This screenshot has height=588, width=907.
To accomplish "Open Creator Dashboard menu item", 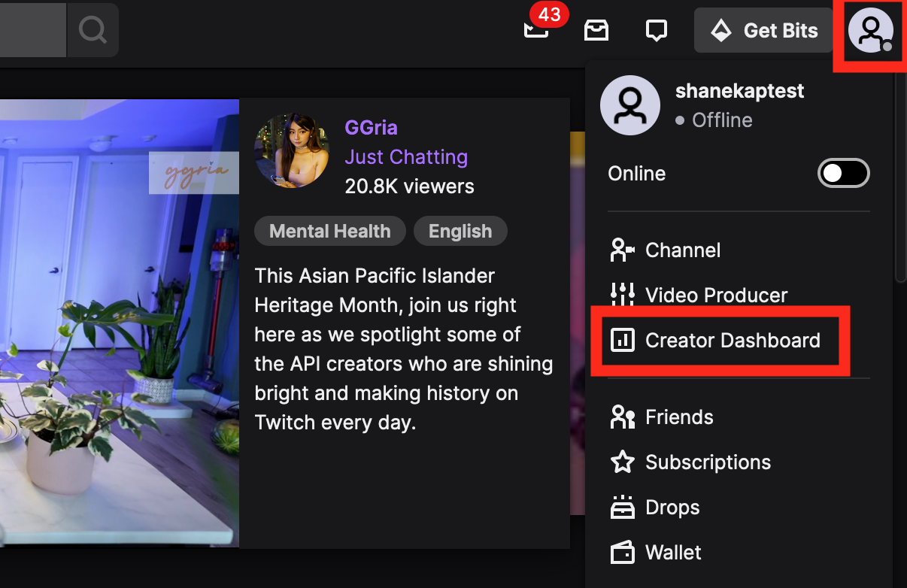I will point(732,341).
